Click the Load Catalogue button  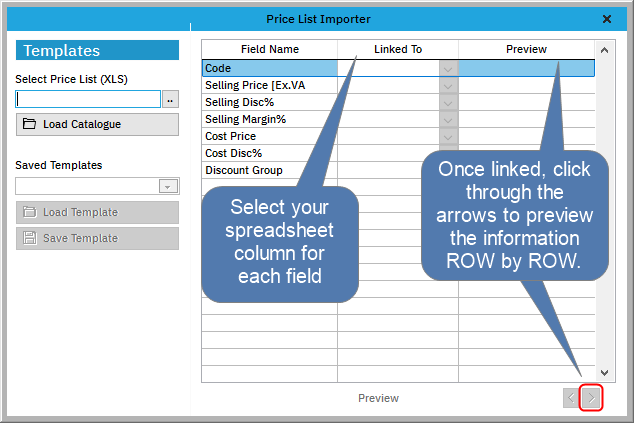click(x=97, y=124)
